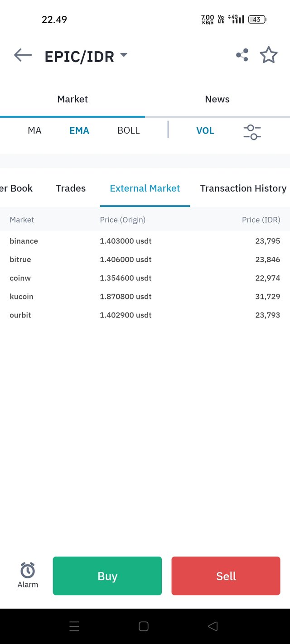Open the Trades tab

(x=71, y=188)
